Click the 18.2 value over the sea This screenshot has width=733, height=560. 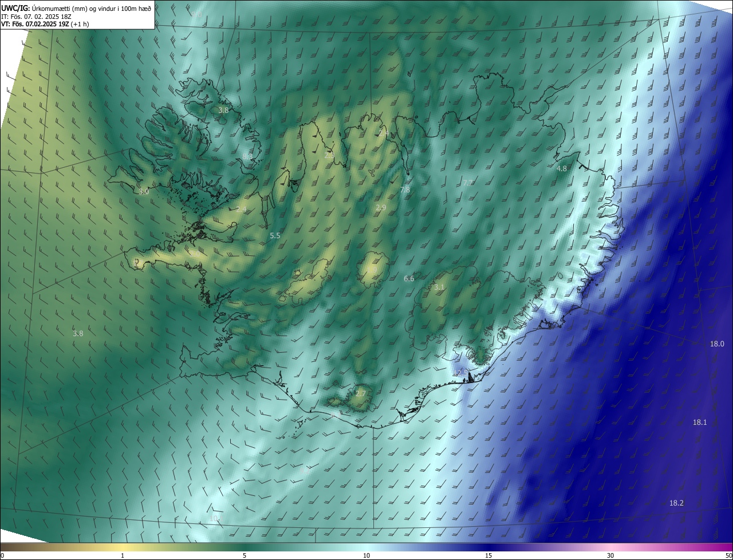[676, 503]
